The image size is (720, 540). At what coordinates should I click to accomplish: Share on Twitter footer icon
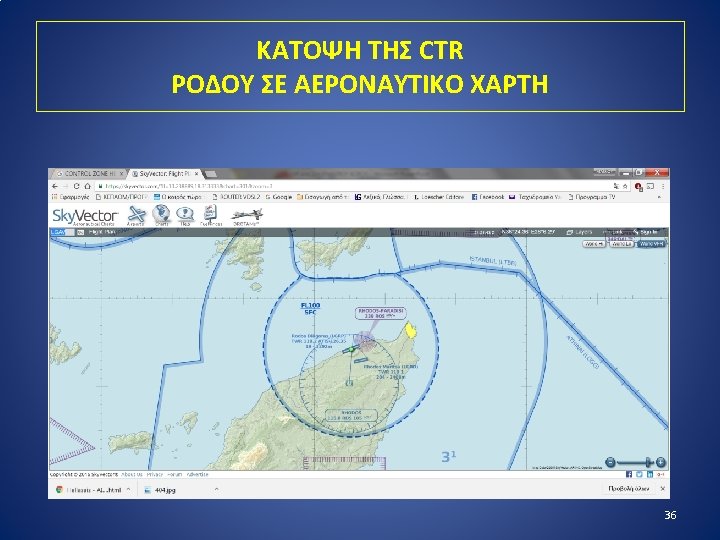coord(639,474)
